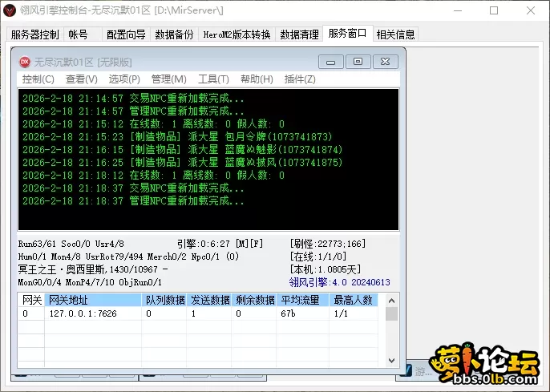Open the 插件(Z) menu
The width and height of the screenshot is (550, 392).
coord(300,79)
